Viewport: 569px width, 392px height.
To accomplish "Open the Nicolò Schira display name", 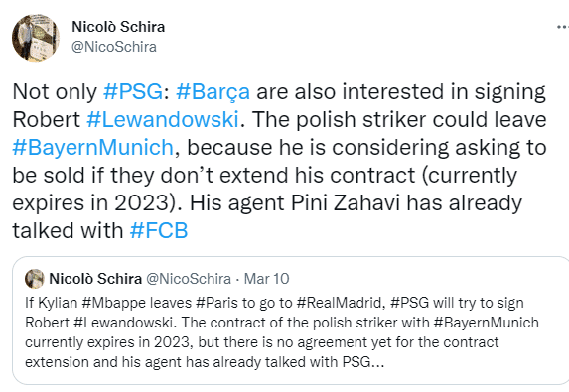I will point(118,27).
